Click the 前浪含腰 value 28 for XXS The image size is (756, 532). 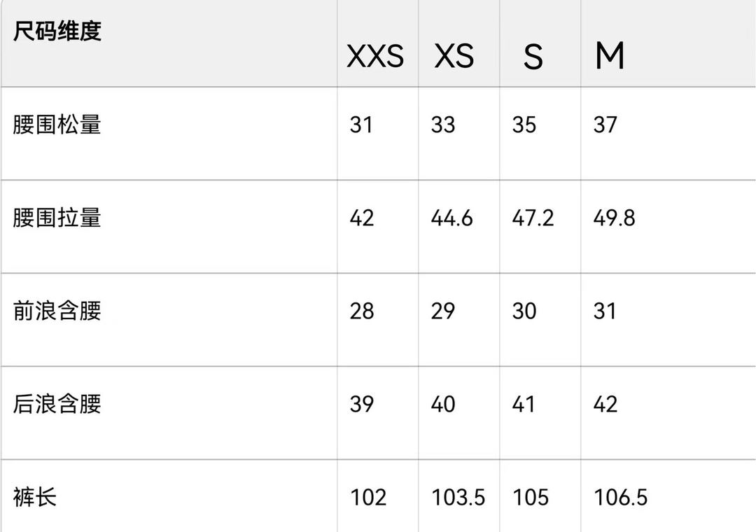(362, 311)
